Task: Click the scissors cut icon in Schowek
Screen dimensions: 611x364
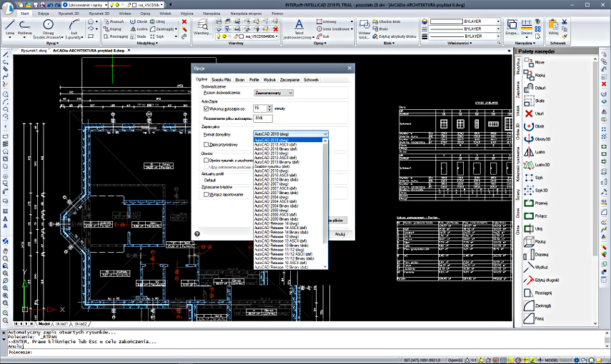Action: click(565, 22)
